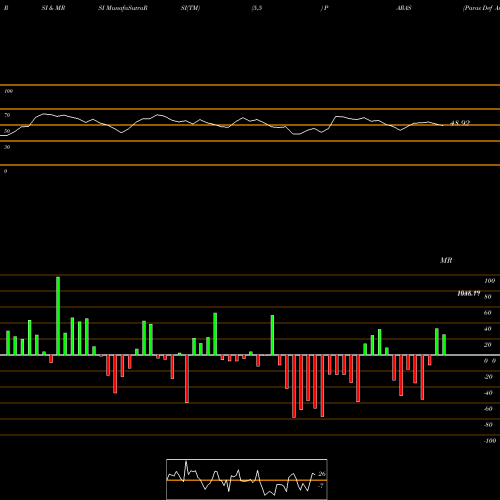The image size is (500, 500).
Task: Click the 1046.79 price value label
Action: [x=469, y=293]
